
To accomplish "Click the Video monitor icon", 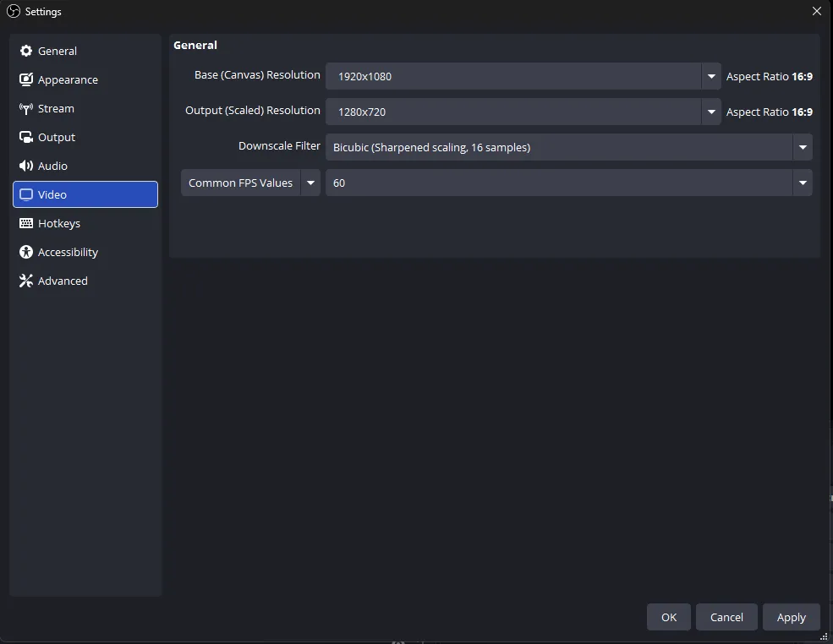I will [26, 194].
